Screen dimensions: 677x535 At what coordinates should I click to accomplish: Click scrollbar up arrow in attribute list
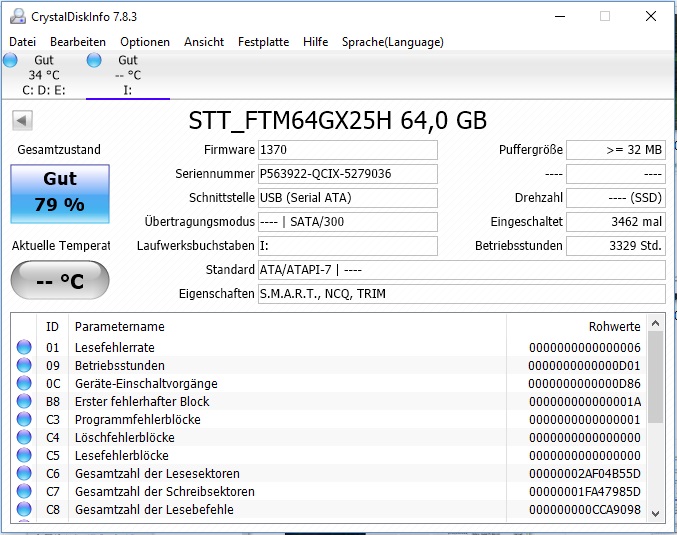pos(655,323)
